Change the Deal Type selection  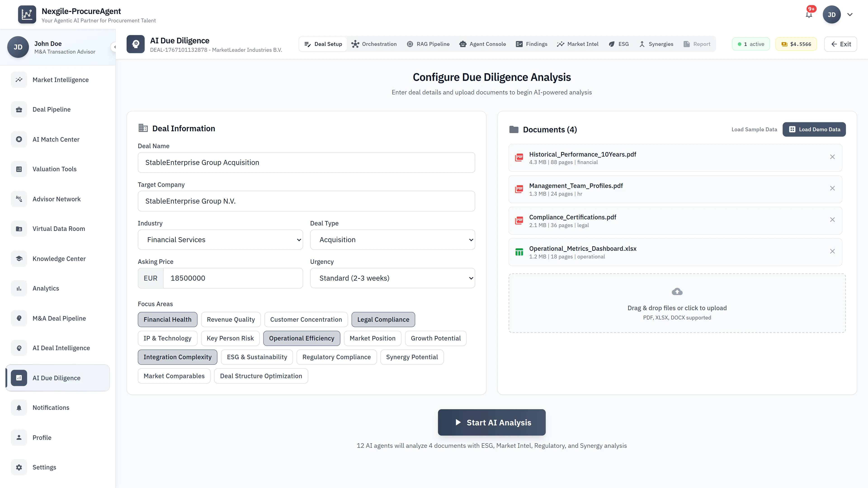pyautogui.click(x=393, y=239)
